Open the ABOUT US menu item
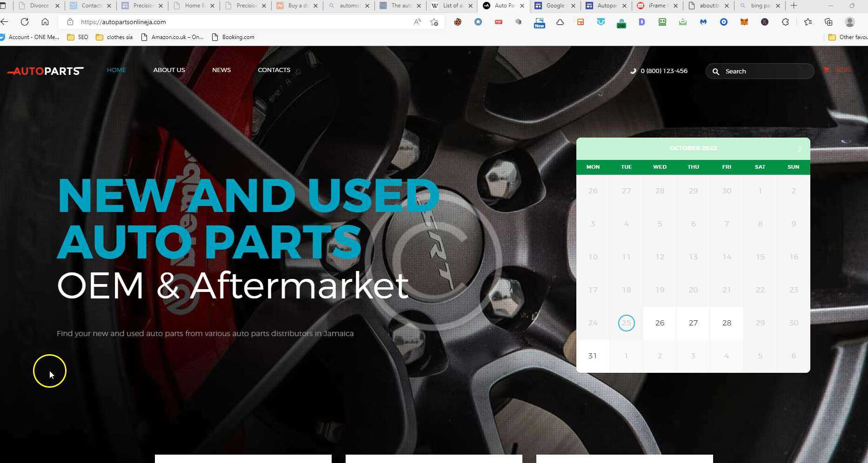 coord(169,70)
